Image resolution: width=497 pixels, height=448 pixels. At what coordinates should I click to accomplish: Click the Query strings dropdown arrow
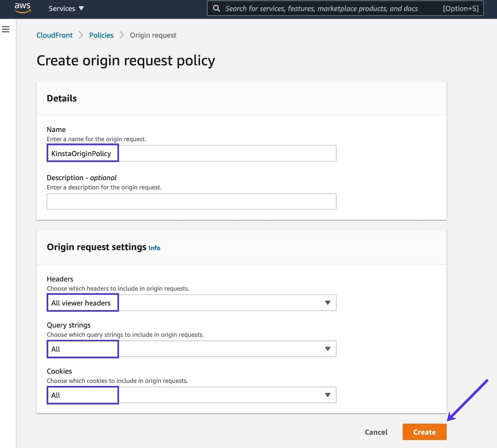pos(327,349)
